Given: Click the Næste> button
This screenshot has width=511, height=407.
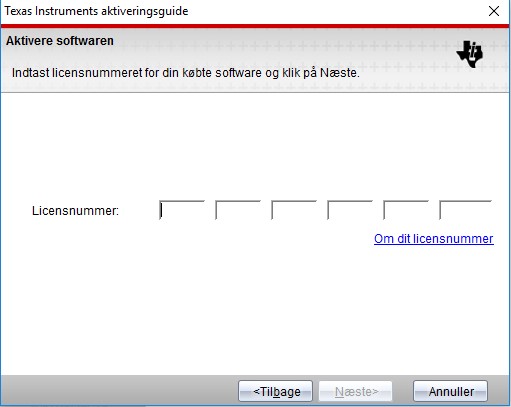Looking at the screenshot, I should pos(355,391).
